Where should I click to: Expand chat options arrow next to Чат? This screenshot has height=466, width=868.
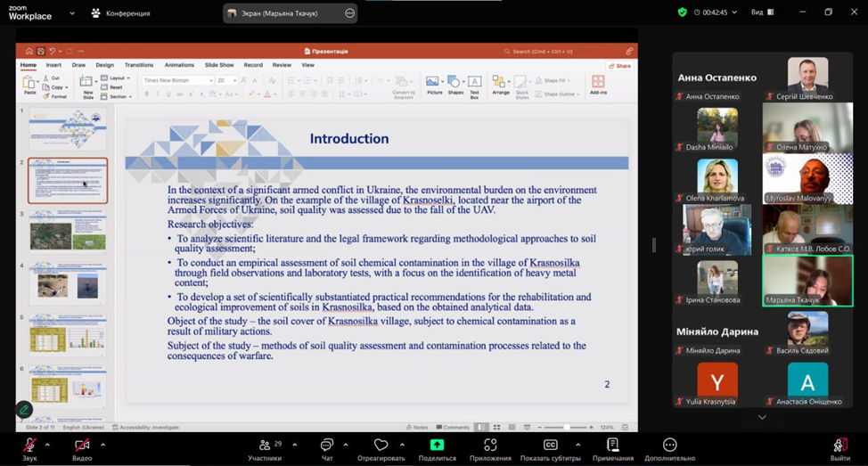(346, 445)
